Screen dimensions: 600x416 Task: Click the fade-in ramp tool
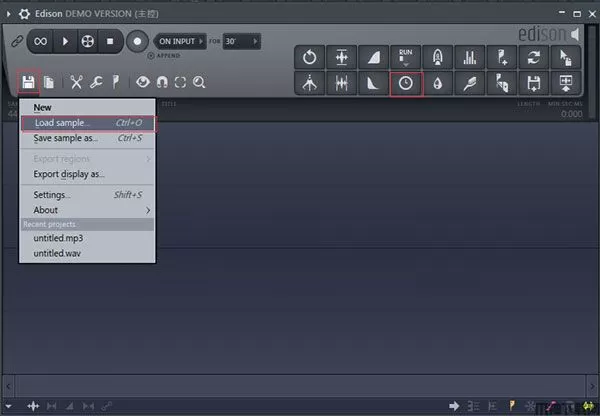point(374,57)
